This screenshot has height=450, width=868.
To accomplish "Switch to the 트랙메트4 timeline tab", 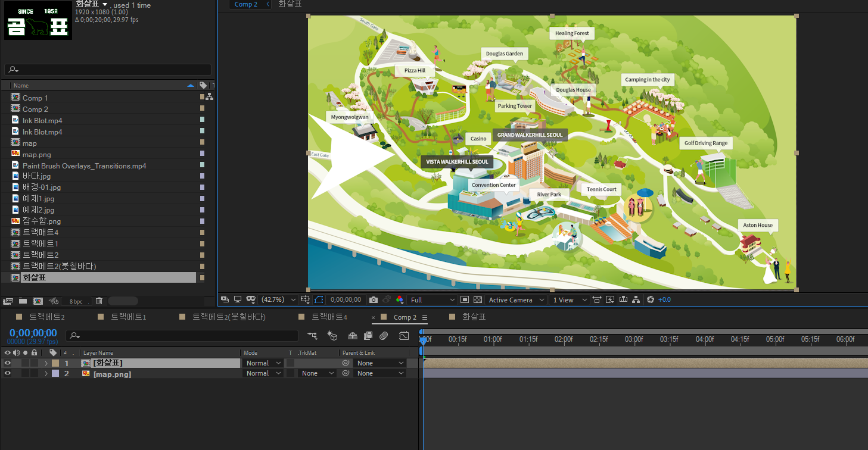I will 329,317.
